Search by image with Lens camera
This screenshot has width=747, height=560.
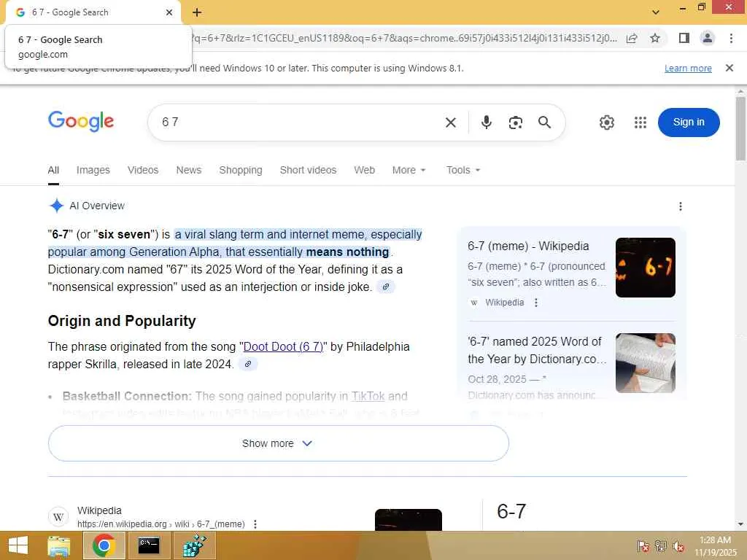pyautogui.click(x=516, y=122)
